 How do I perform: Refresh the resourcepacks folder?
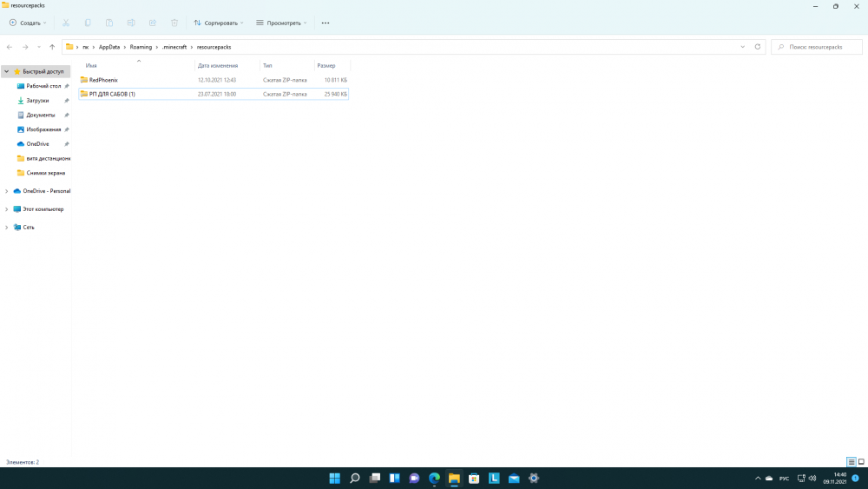tap(757, 47)
